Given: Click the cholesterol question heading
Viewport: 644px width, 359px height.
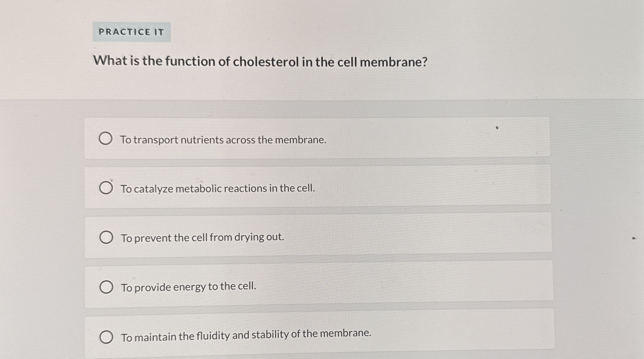Looking at the screenshot, I should coord(260,61).
